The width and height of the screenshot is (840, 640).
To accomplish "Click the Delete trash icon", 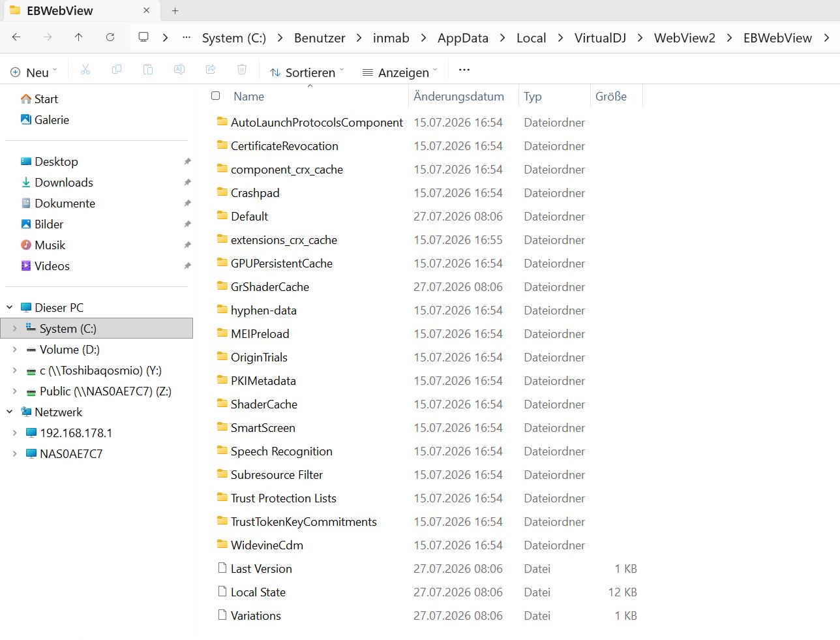I will 242,70.
